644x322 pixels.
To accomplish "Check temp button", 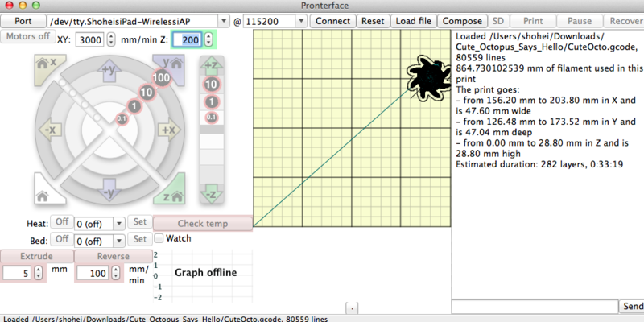I will pos(203,224).
